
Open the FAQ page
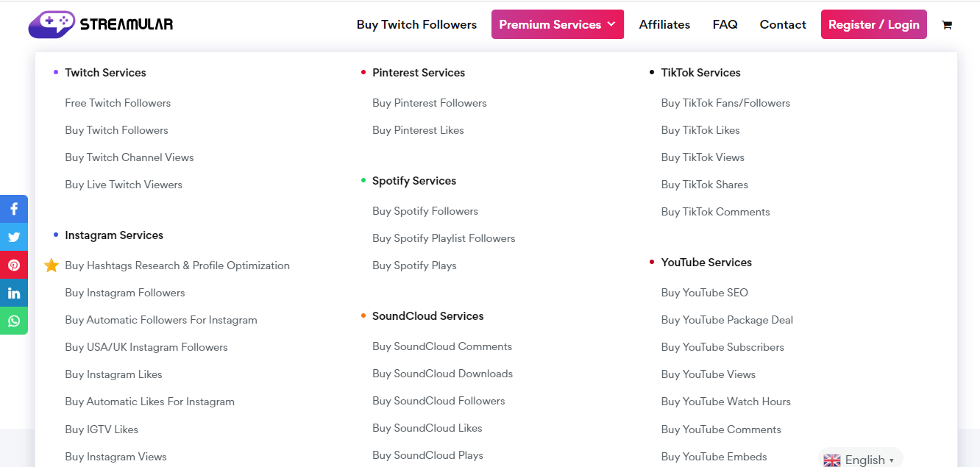pos(725,24)
